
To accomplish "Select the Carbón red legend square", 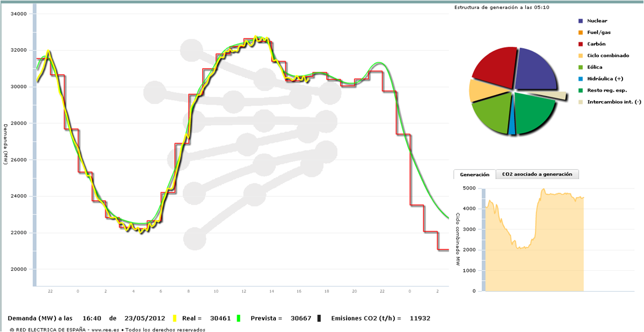I will click(581, 44).
